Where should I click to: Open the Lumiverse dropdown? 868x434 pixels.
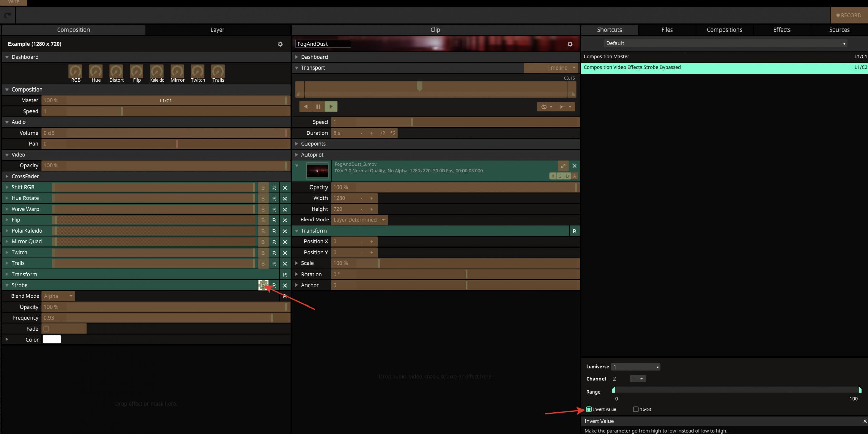[635, 367]
